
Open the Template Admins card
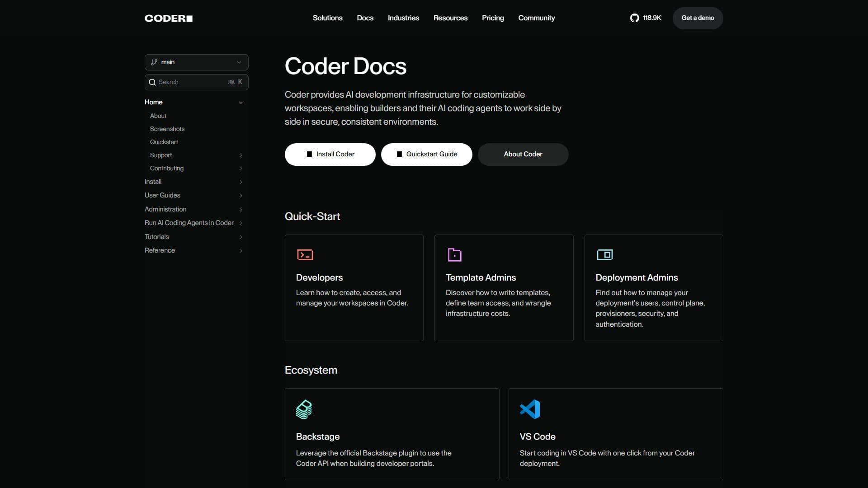click(x=504, y=288)
